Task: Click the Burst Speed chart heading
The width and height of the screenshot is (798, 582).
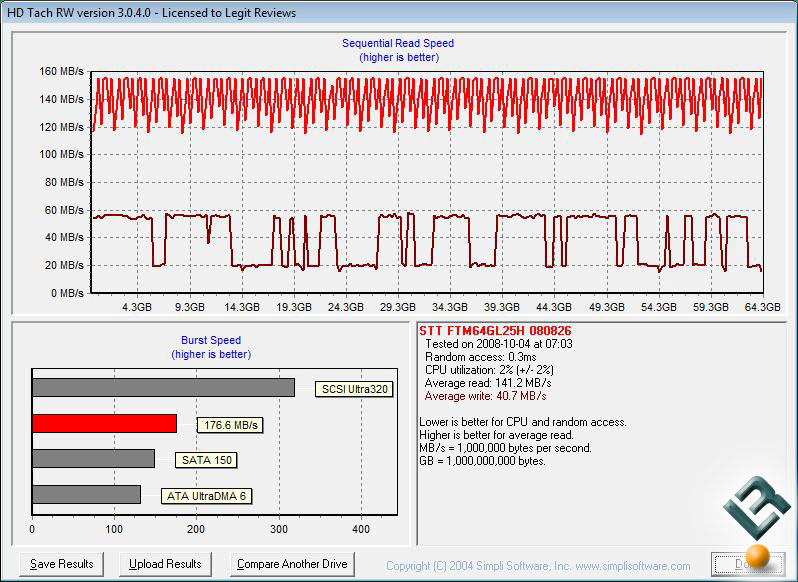Action: pyautogui.click(x=211, y=340)
